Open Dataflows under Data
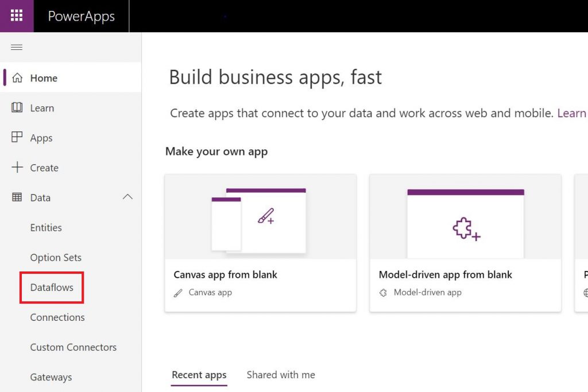This screenshot has height=392, width=588. coord(52,288)
